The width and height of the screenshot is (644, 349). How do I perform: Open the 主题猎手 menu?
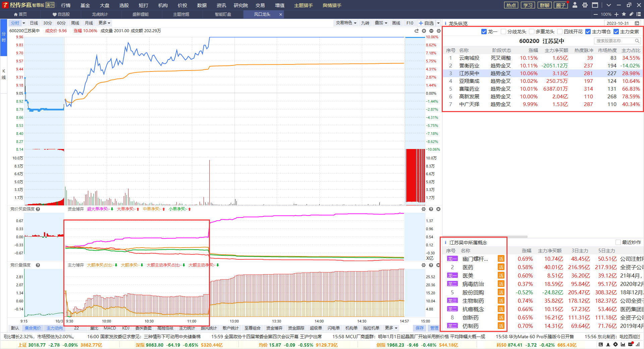point(303,5)
